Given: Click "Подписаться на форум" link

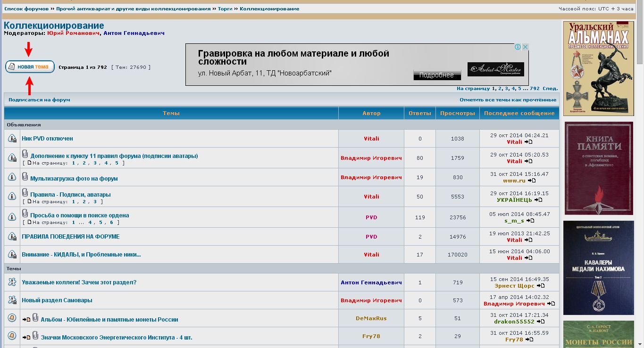Looking at the screenshot, I should [x=39, y=100].
